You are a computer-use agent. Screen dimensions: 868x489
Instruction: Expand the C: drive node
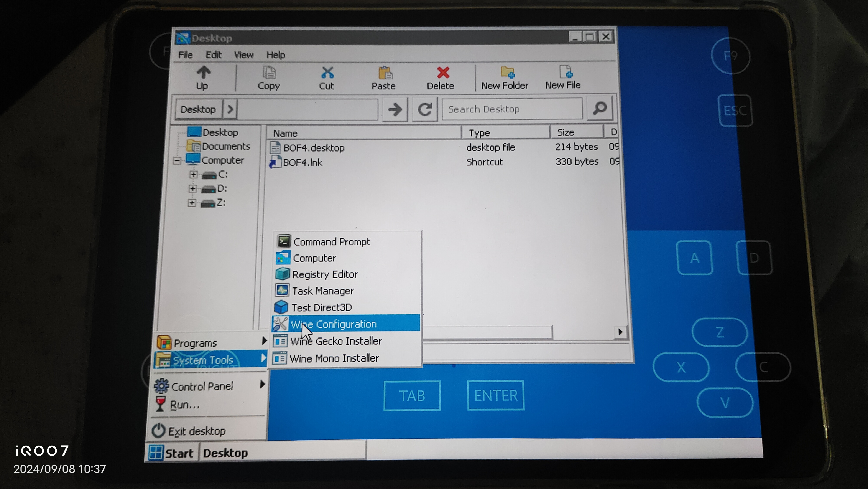coord(193,174)
